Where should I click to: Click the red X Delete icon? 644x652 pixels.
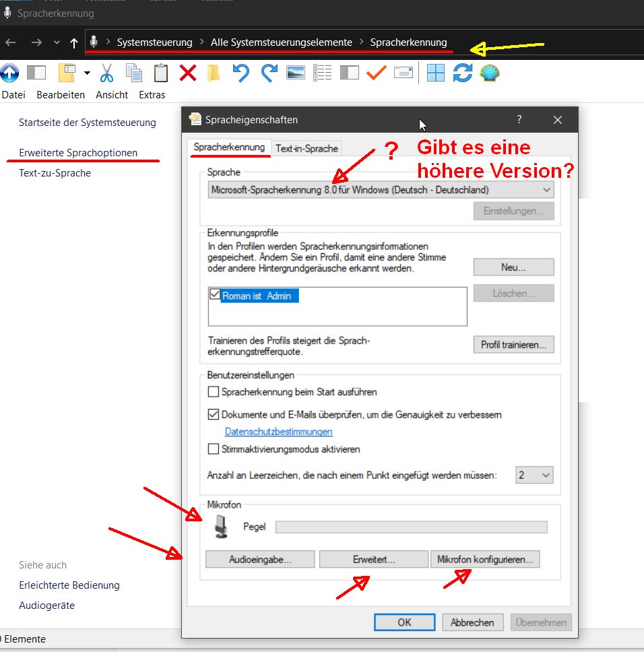tap(188, 73)
